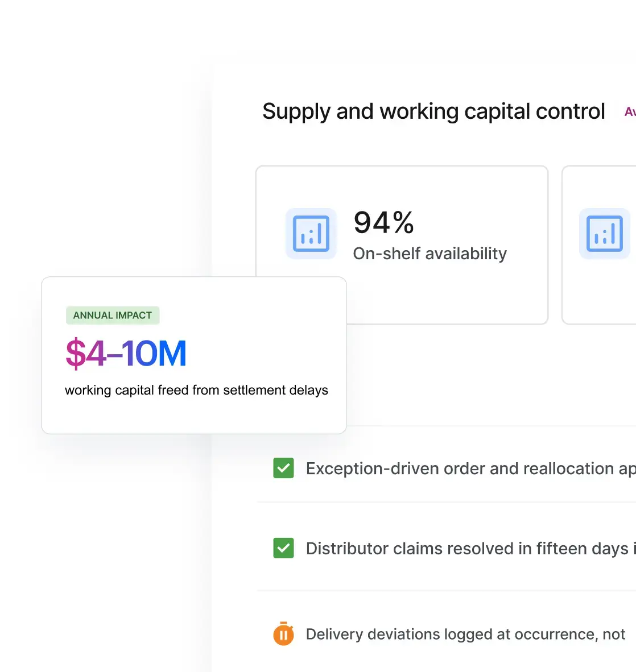
Task: Click the orange timer icon for Delivery deviations
Action: pos(283,634)
